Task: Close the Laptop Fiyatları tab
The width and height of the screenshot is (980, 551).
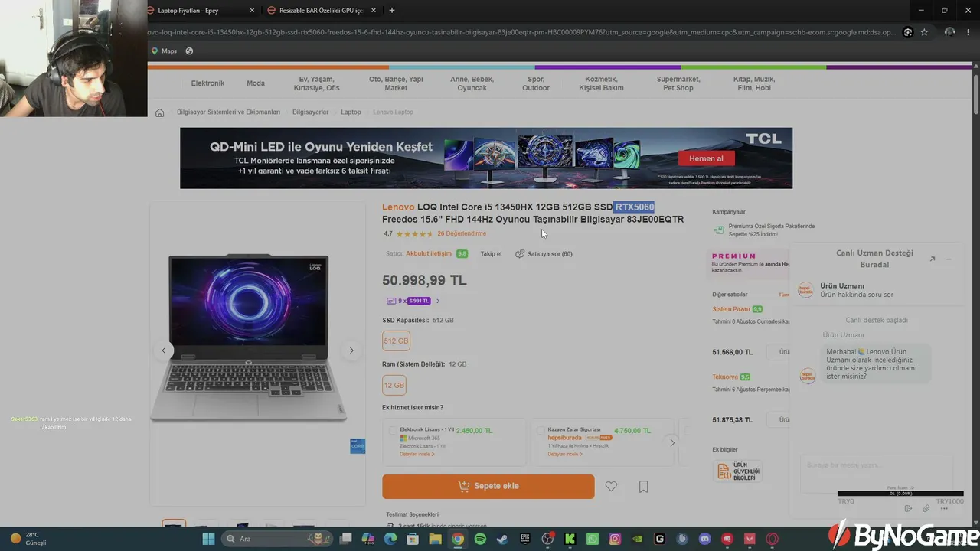Action: tap(252, 11)
